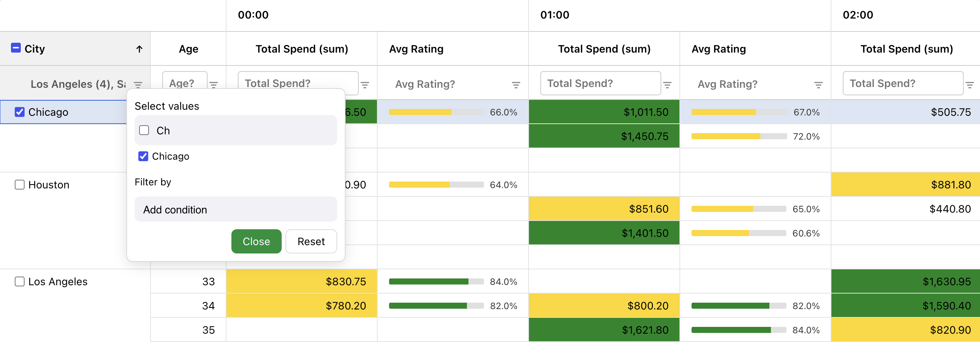Click the 66.0% Avg Rating progress bar

tap(421, 112)
